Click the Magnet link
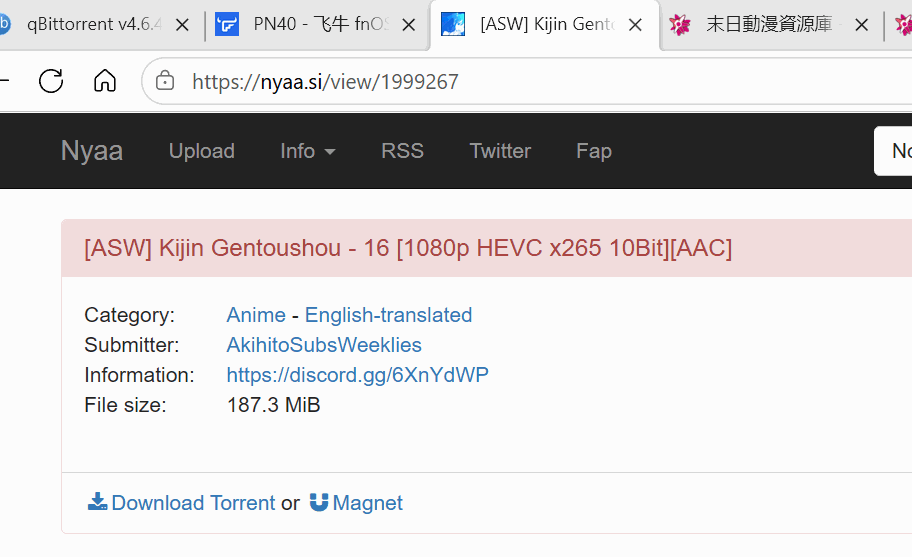Image resolution: width=912 pixels, height=557 pixels. pyautogui.click(x=368, y=502)
